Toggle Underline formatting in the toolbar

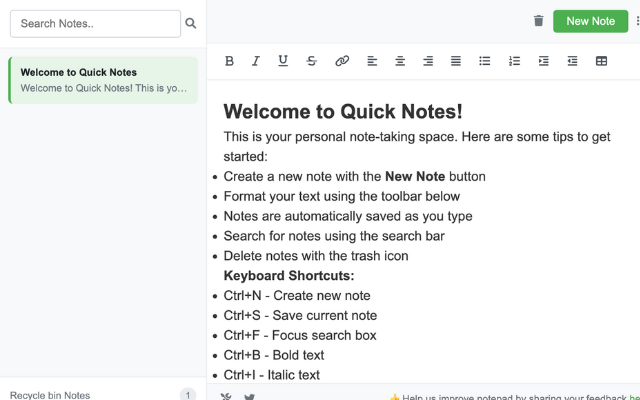[283, 61]
